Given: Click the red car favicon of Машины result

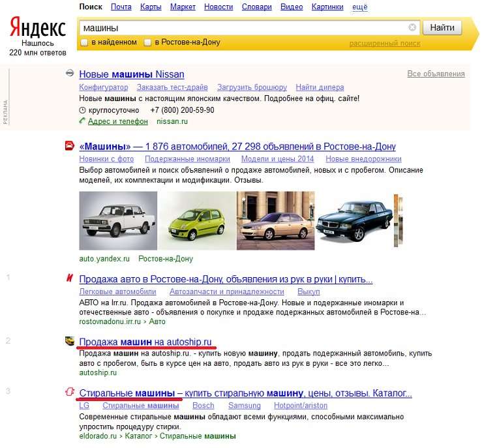Looking at the screenshot, I should pos(70,145).
